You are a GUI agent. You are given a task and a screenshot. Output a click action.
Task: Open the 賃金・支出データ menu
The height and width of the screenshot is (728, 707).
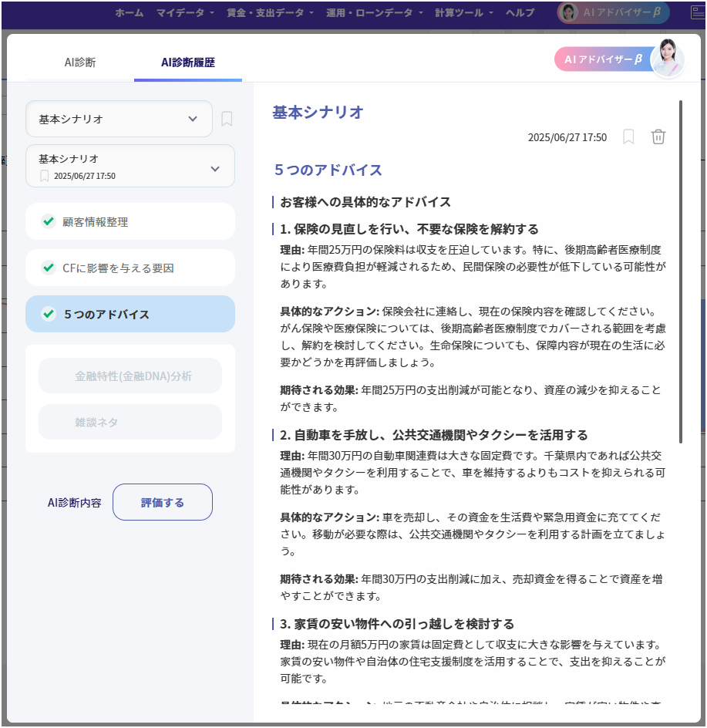(270, 13)
